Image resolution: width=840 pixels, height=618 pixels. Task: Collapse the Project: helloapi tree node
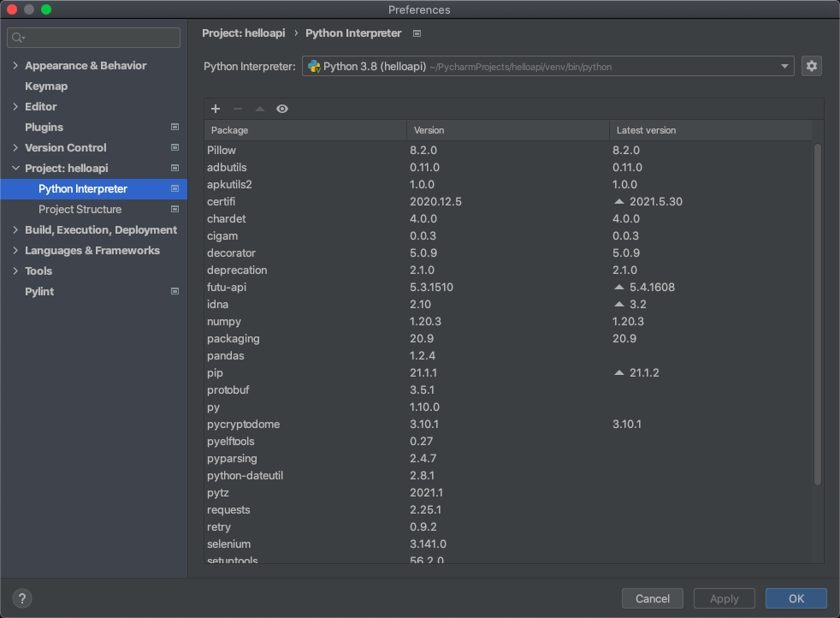(15, 169)
